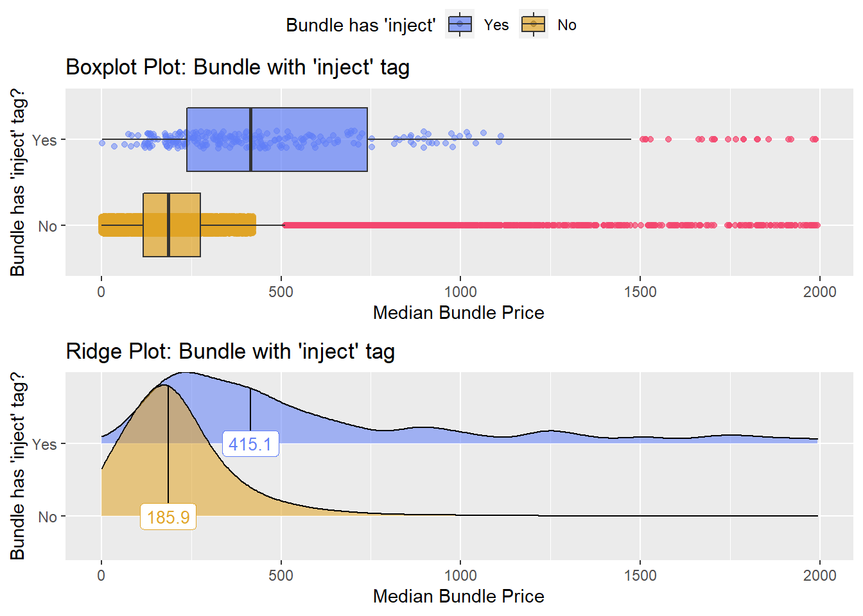Click the boxplot's vertical y-axis title
Viewport: 863px width, 616px height.
click(17, 182)
